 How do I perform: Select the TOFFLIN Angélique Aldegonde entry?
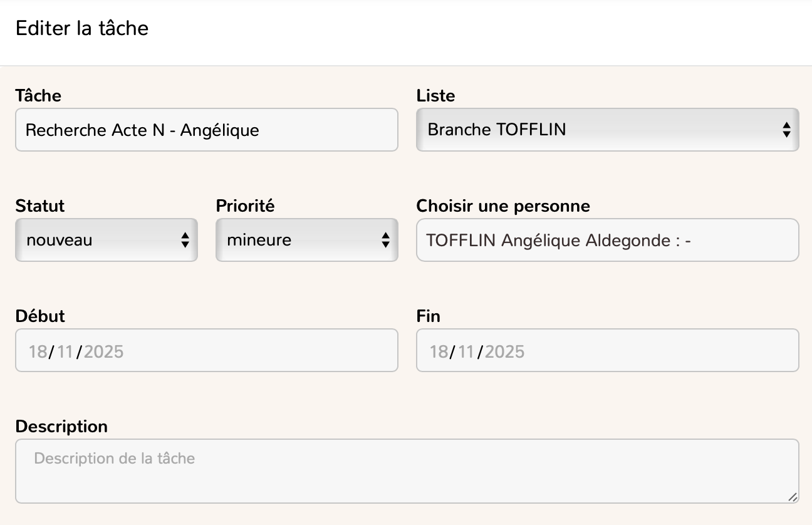point(606,240)
